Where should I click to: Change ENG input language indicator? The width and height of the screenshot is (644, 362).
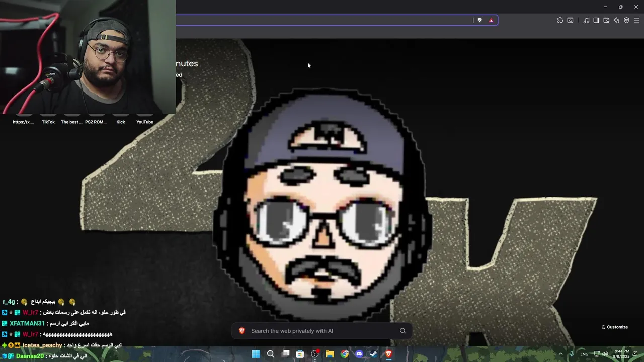coord(584,354)
